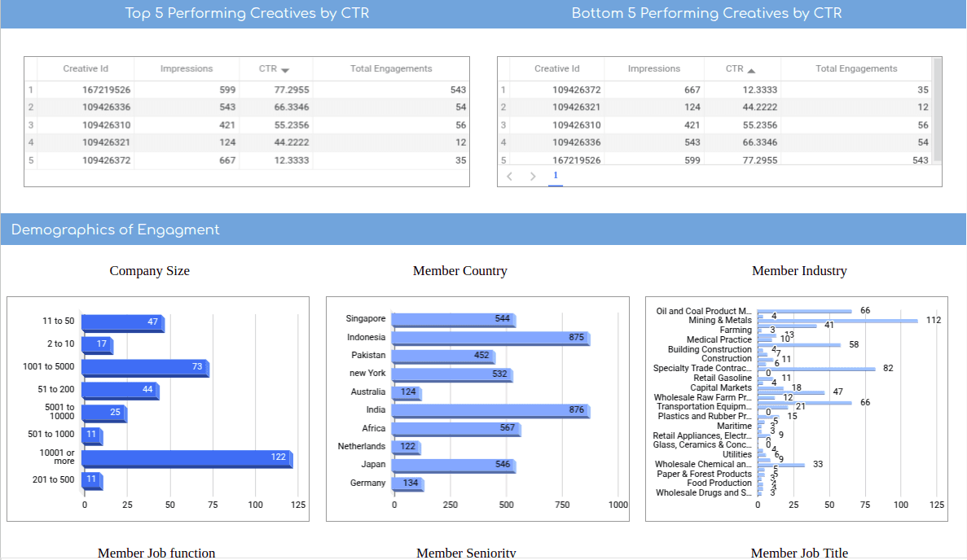Select creative 109426336 in Top 5 table
967x560 pixels.
coord(106,107)
